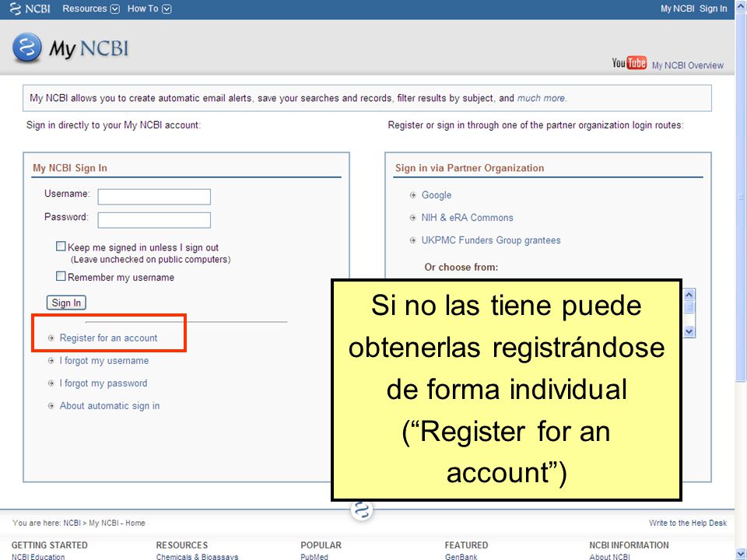
Task: Open the much more link
Action: click(x=542, y=98)
